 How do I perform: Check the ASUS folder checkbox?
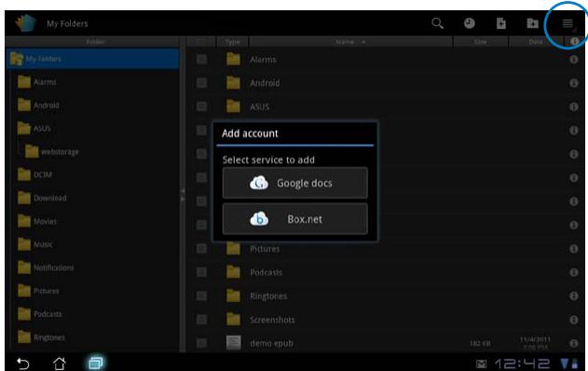[202, 106]
